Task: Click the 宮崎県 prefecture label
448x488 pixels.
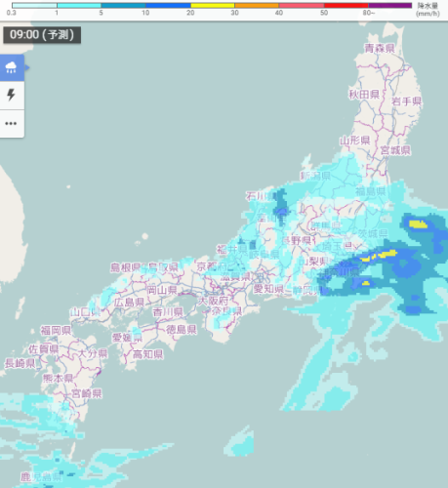Action: [87, 393]
